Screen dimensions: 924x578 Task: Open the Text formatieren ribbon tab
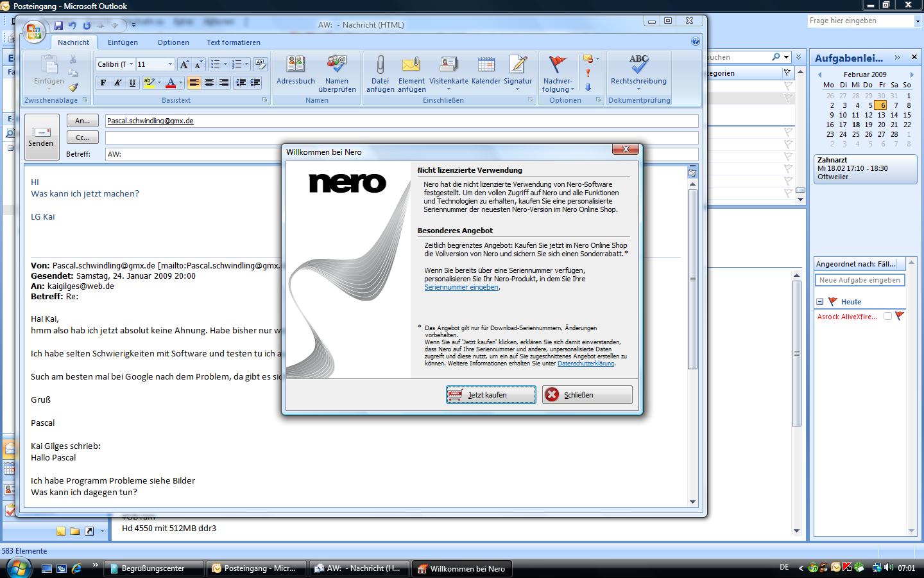[234, 42]
